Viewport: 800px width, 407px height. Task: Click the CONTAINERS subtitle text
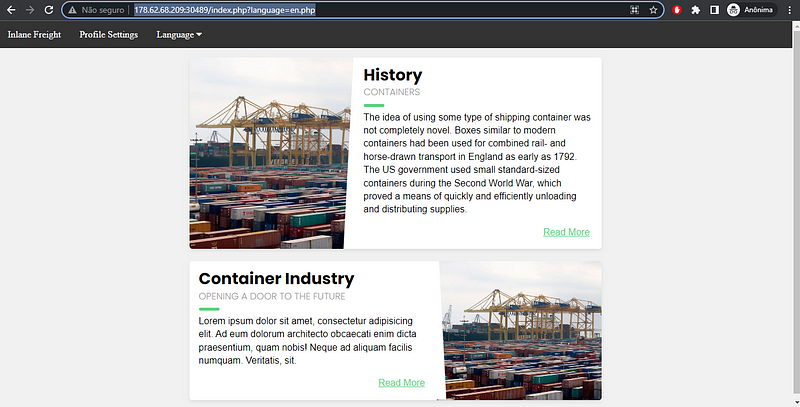point(392,92)
